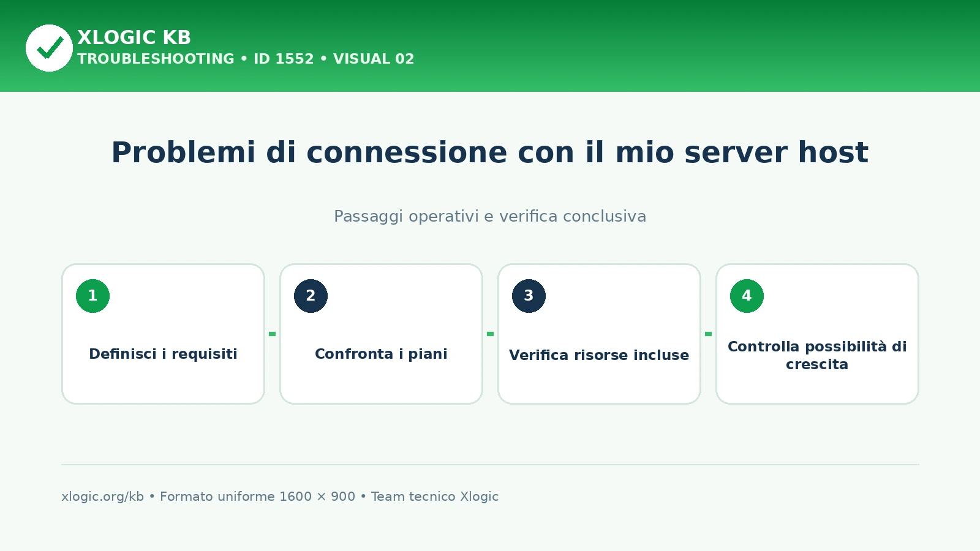The height and width of the screenshot is (551, 980).
Task: Click the 'TROUBLESHOOTING • ID 1552 • VISUAL 02' line
Action: pyautogui.click(x=246, y=59)
